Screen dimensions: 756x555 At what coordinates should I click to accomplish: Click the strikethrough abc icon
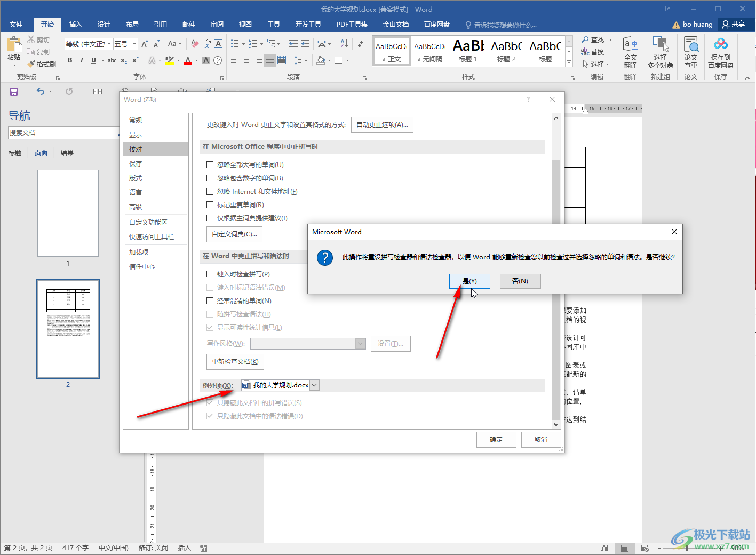(x=112, y=60)
